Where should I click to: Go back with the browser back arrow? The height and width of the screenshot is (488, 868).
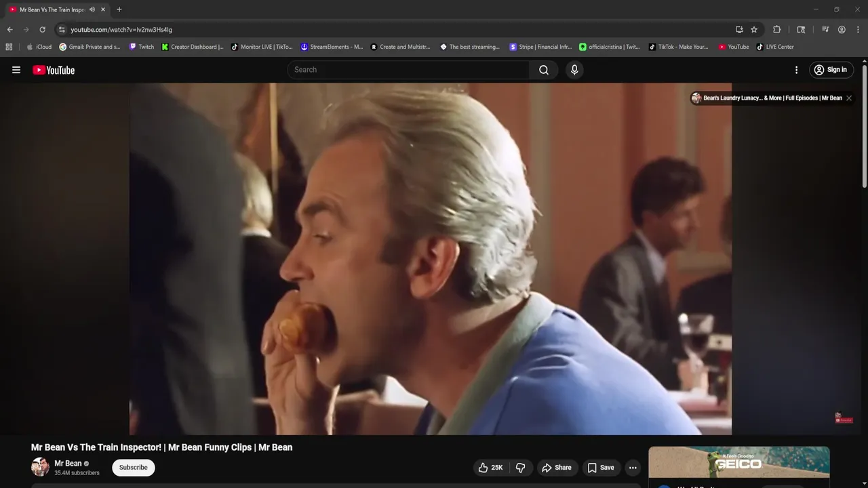tap(9, 30)
